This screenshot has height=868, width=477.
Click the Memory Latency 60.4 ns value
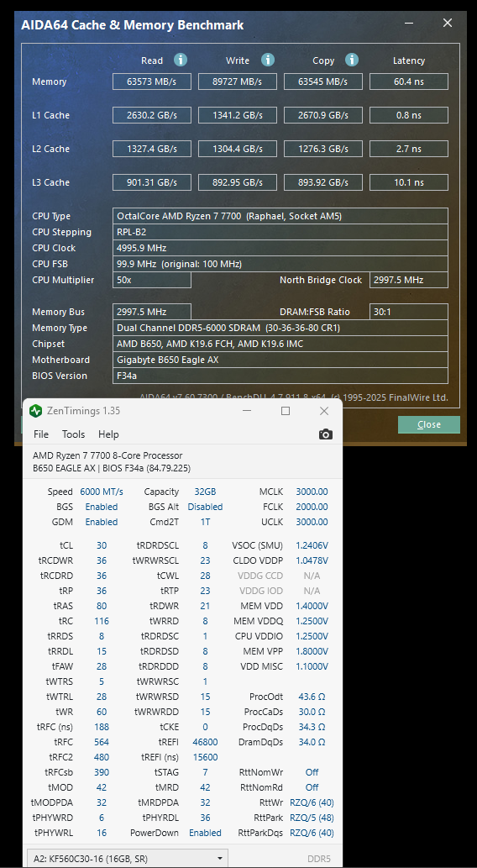pyautogui.click(x=409, y=82)
